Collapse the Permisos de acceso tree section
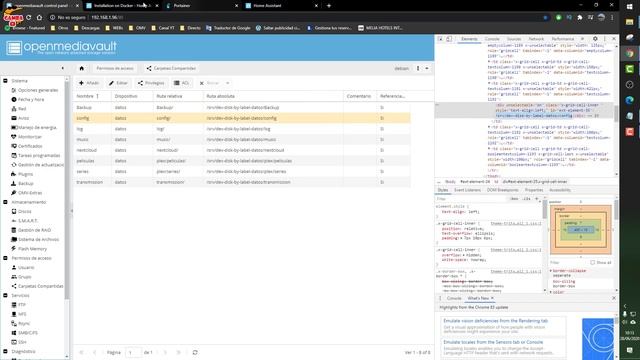The image size is (640, 360). (5, 258)
